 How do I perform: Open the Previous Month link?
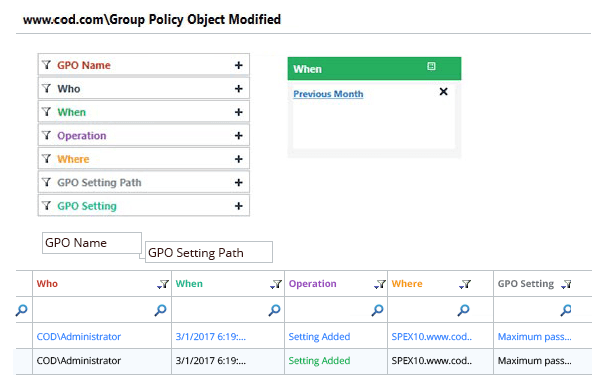pyautogui.click(x=328, y=94)
